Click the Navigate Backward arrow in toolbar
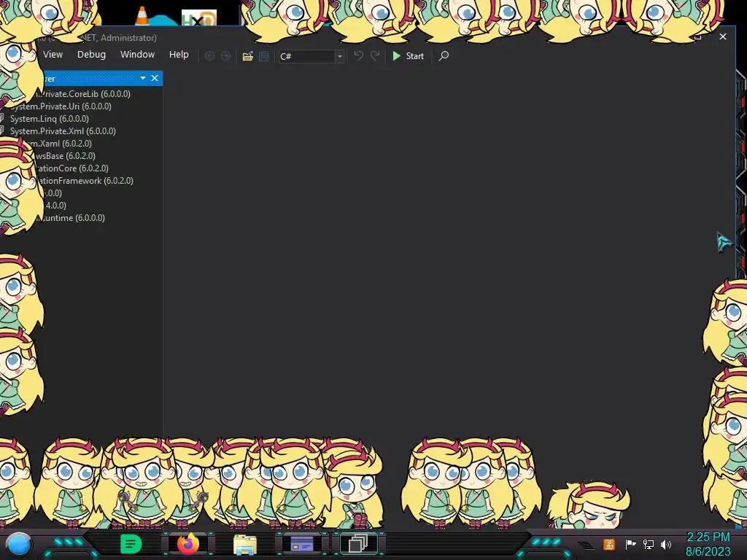Image resolution: width=747 pixels, height=560 pixels. 209,56
